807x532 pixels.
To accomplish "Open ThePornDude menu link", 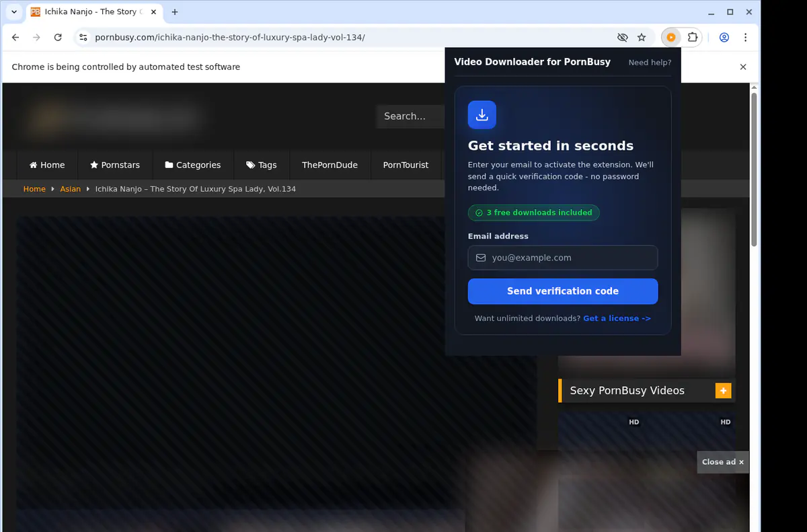I will 330,165.
